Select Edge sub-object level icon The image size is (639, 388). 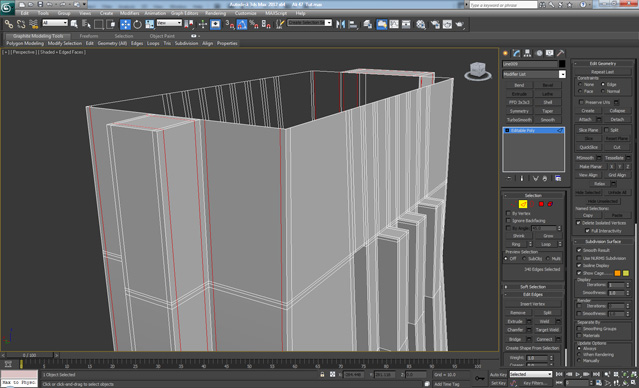pos(523,204)
